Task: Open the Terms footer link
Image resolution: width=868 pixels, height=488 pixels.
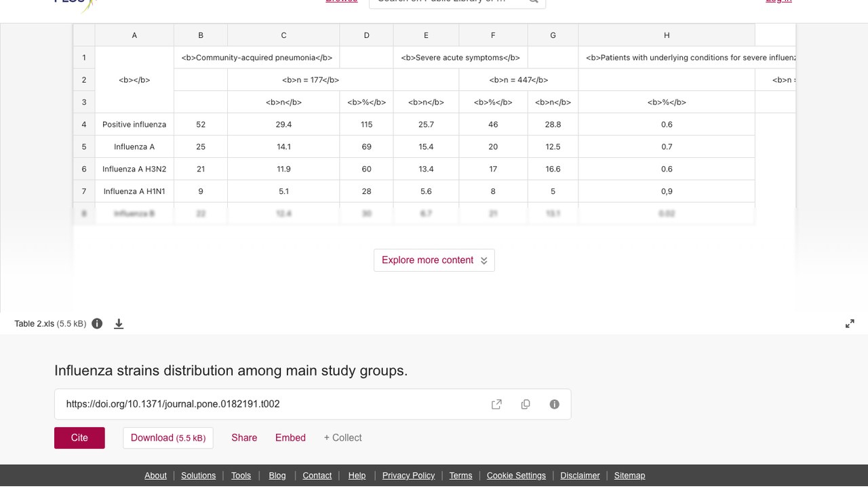Action: [x=460, y=476]
